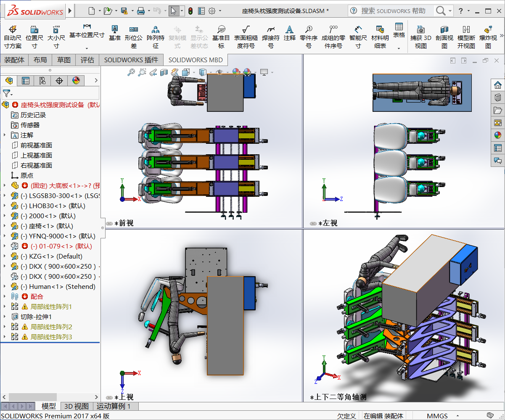Open the Design Library icon in the task pane
505x420 pixels.
[x=498, y=98]
